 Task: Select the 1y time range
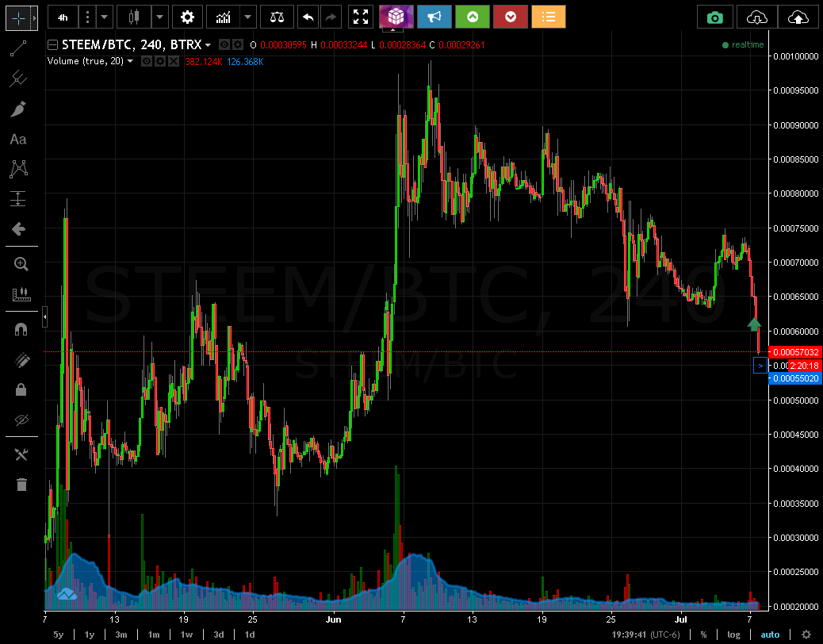coord(90,634)
